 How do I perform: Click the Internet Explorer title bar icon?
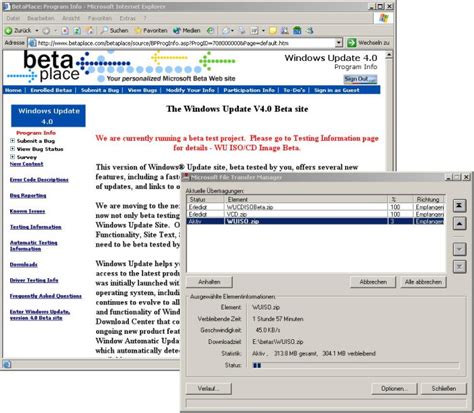click(6, 6)
